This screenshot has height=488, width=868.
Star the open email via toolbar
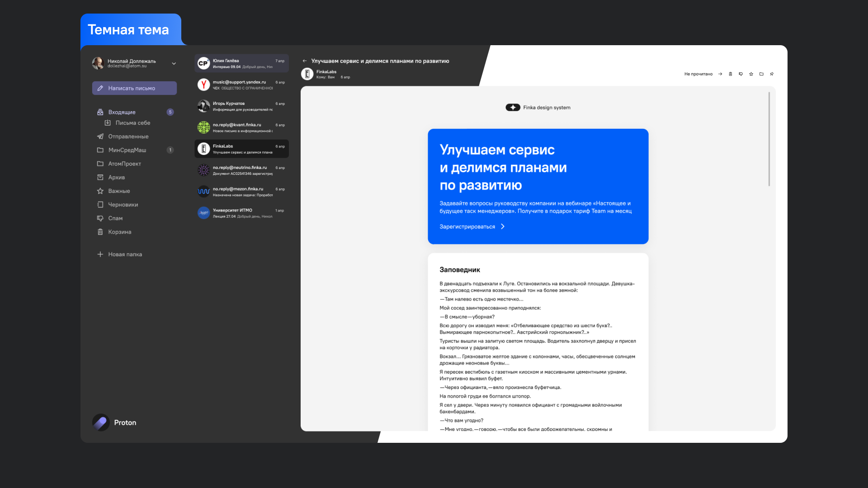click(x=751, y=74)
